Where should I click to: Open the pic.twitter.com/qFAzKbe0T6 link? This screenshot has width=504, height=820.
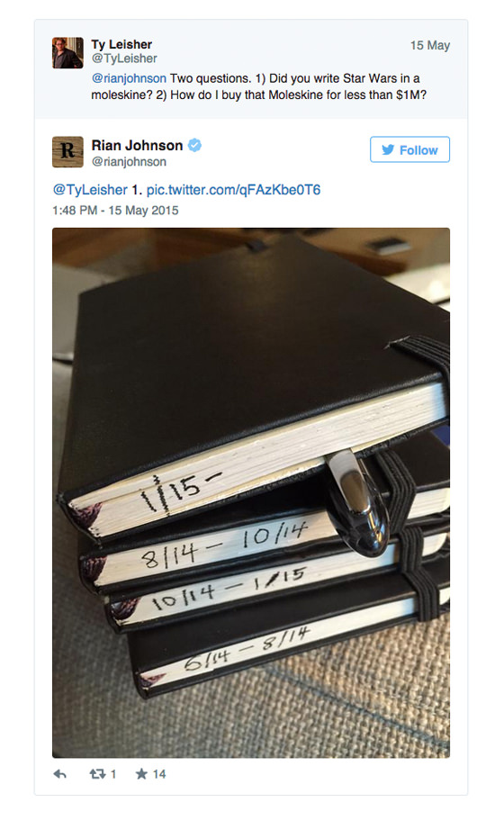233,189
